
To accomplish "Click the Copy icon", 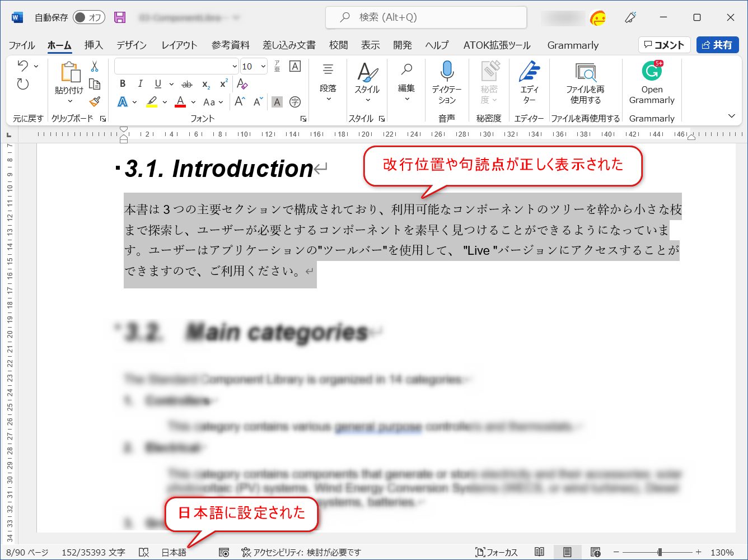I will (x=95, y=84).
